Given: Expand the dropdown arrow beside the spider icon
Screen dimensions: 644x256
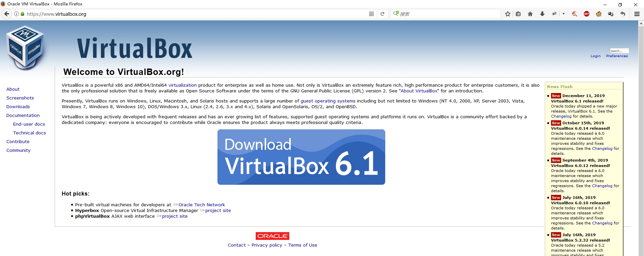Looking at the screenshot, I should 564,14.
